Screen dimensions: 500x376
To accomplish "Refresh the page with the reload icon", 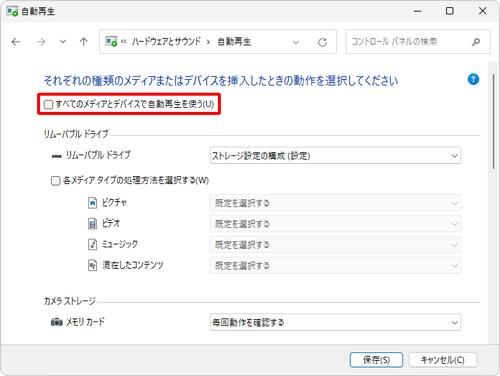I will [x=322, y=42].
